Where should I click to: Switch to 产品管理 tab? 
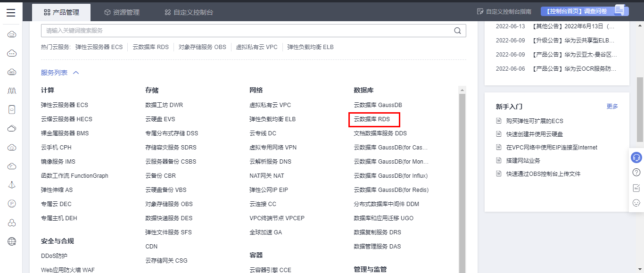pos(61,12)
